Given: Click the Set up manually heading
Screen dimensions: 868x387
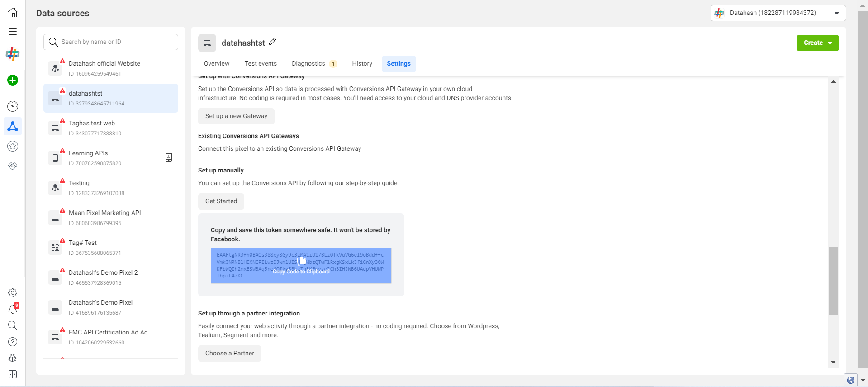Looking at the screenshot, I should pyautogui.click(x=221, y=171).
